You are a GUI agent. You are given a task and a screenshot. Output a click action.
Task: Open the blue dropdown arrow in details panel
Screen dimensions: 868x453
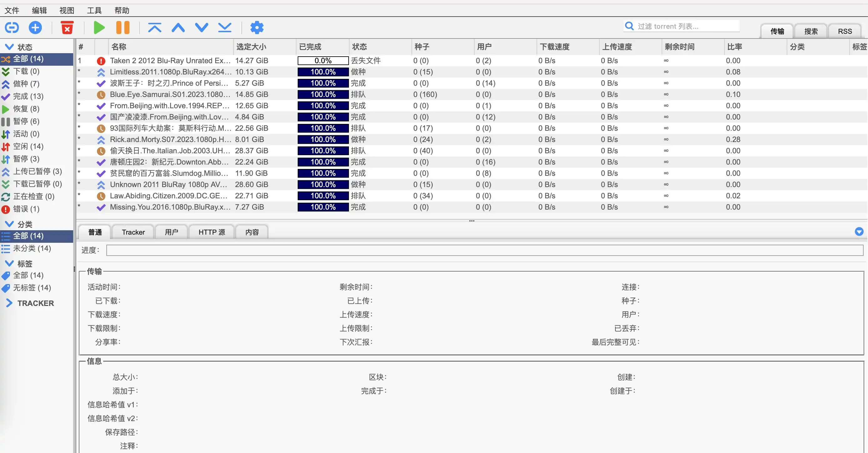click(x=859, y=232)
